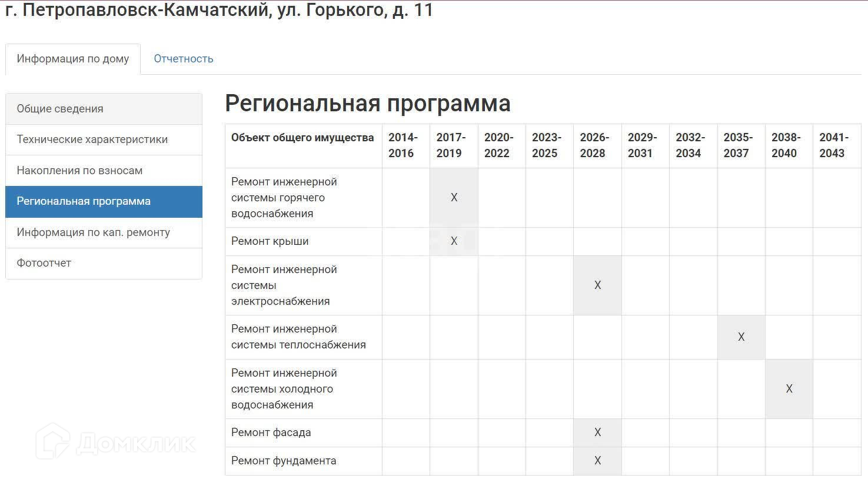Screen dimensions: 868x482
Task: Click X mark in холодного водоснабжения row
Action: [789, 389]
